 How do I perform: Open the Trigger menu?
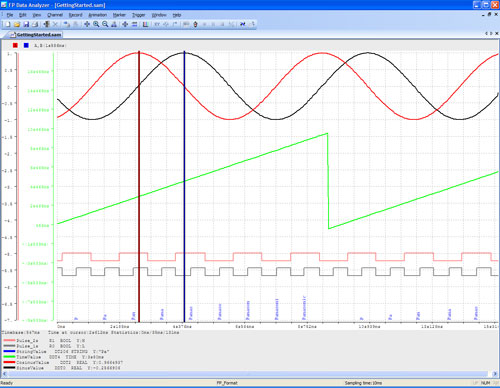(x=138, y=15)
